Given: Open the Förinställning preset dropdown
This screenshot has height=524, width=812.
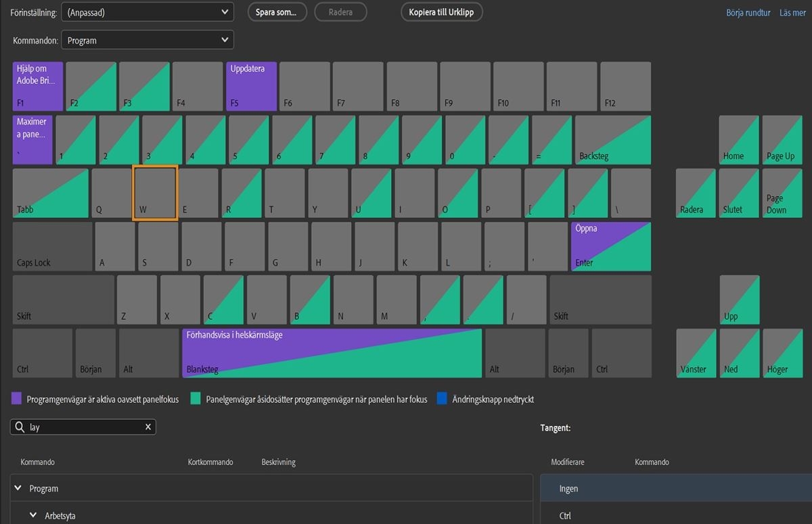Looking at the screenshot, I should pos(147,11).
